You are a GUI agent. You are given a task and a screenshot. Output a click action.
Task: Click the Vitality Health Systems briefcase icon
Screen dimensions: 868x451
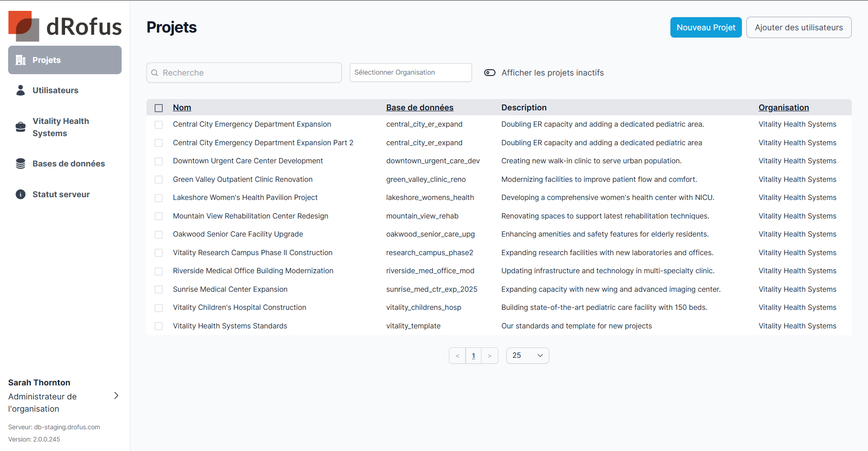click(20, 127)
